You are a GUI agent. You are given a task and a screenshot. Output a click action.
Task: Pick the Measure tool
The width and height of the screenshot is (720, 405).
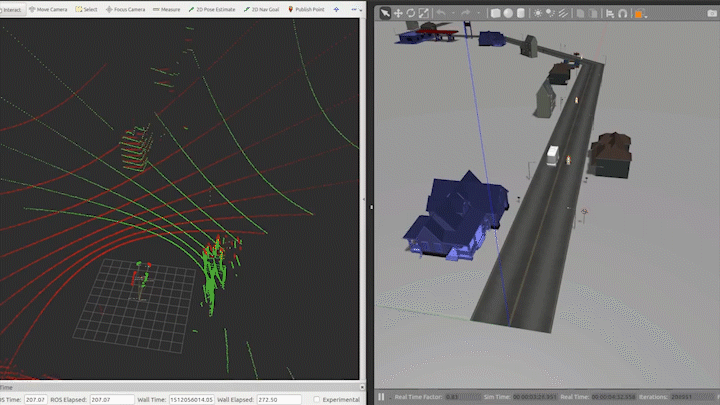click(x=167, y=9)
